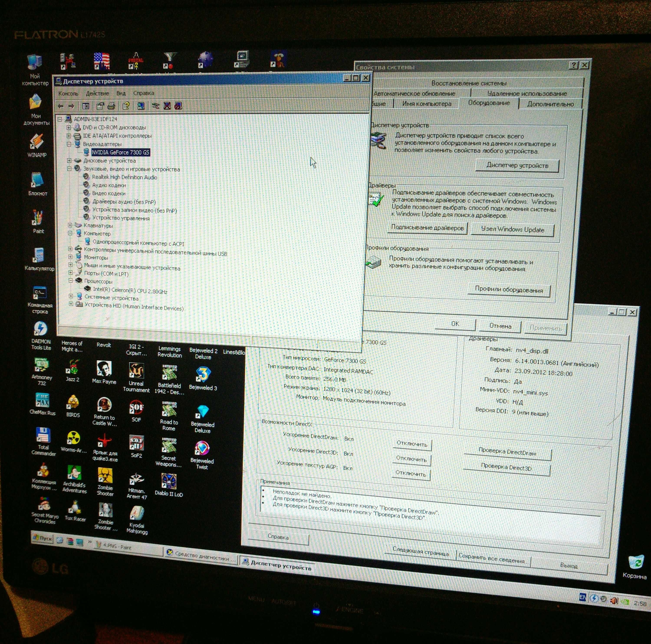Click the Узел Windows Update button
The image size is (651, 644).
(x=513, y=230)
